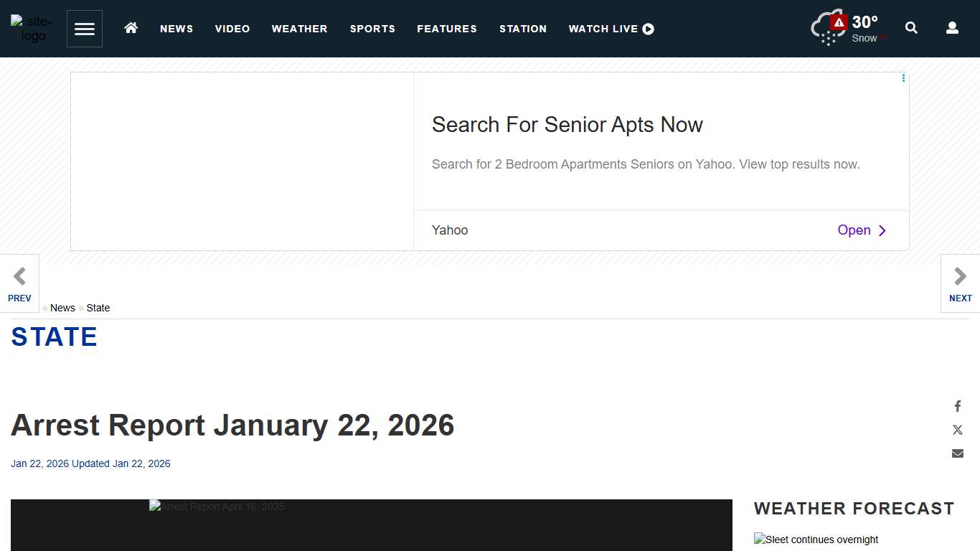Share article on Facebook
This screenshot has width=980, height=551.
pos(957,406)
